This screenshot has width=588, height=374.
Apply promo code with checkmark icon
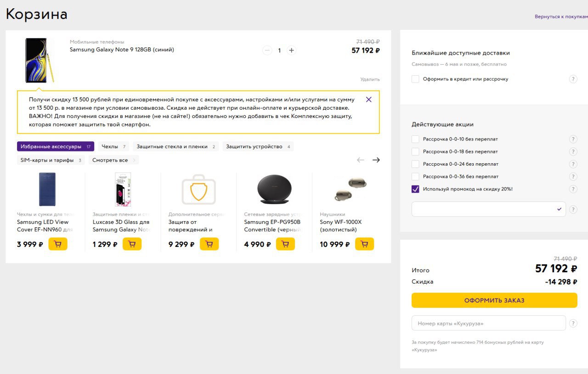[x=559, y=209]
